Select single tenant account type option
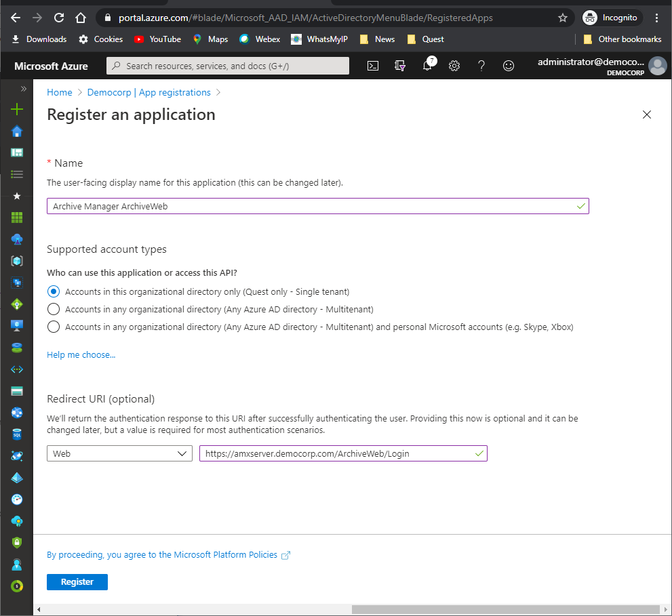The width and height of the screenshot is (672, 616). (x=54, y=291)
